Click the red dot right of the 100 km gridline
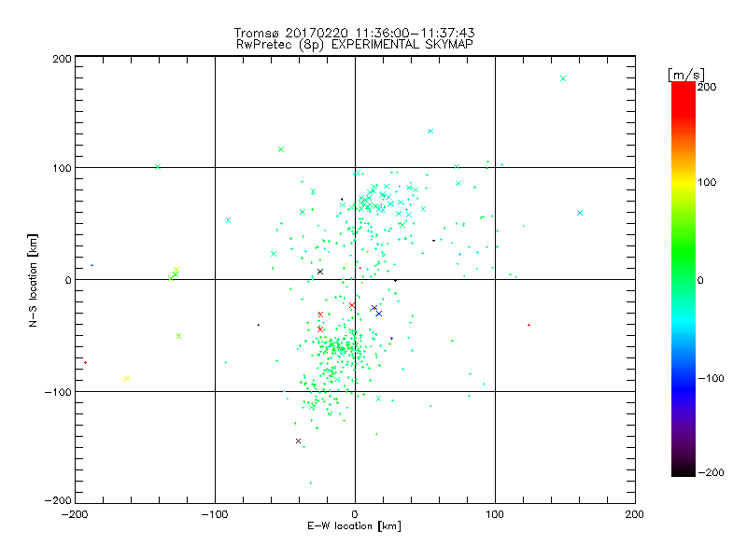Image resolution: width=747 pixels, height=560 pixels. [x=529, y=325]
